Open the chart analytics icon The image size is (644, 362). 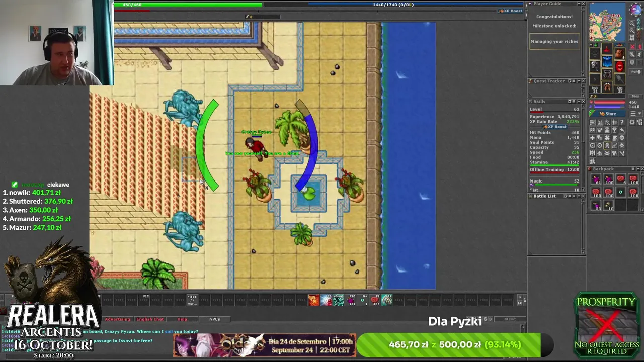point(614,145)
